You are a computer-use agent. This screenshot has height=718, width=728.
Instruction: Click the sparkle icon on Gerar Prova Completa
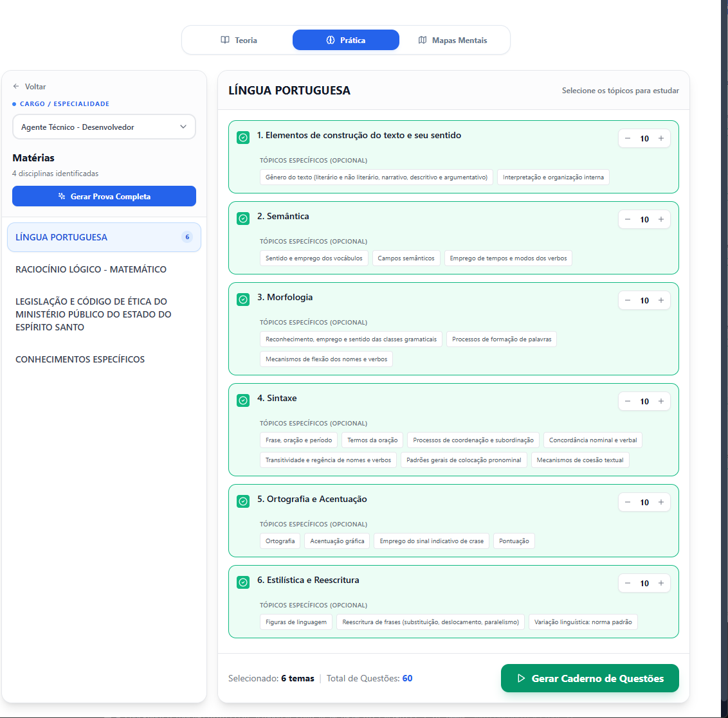tap(62, 196)
